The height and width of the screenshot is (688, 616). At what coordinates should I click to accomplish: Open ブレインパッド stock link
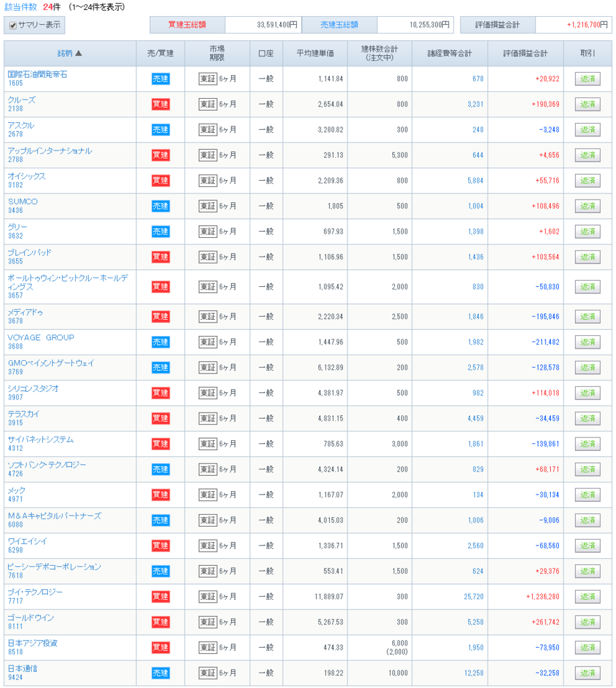point(30,253)
